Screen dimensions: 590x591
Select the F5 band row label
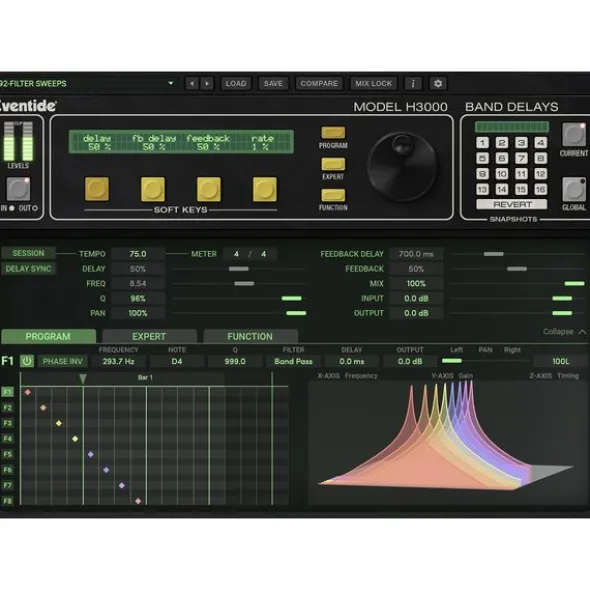(8, 454)
